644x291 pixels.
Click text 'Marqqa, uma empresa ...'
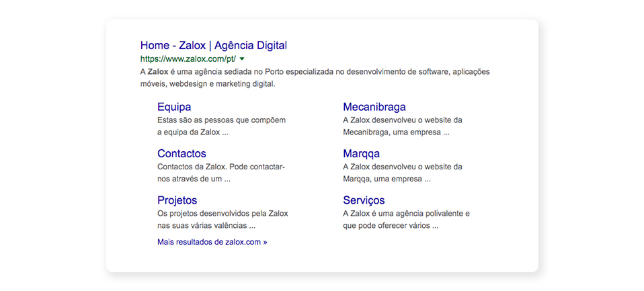pos(387,179)
